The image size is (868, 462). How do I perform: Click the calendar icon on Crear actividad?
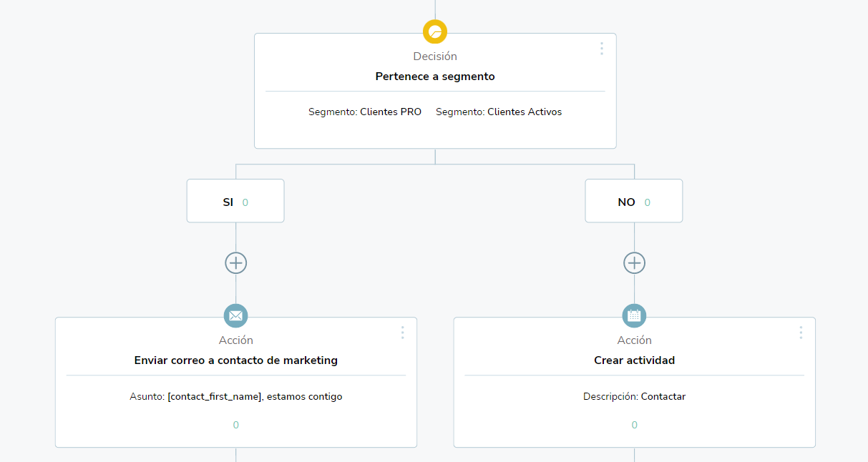pyautogui.click(x=634, y=315)
